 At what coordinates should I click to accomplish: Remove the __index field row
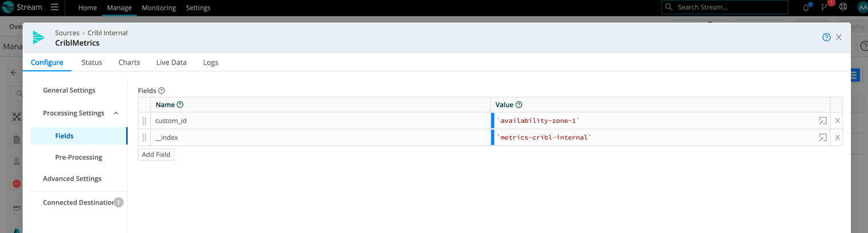837,138
